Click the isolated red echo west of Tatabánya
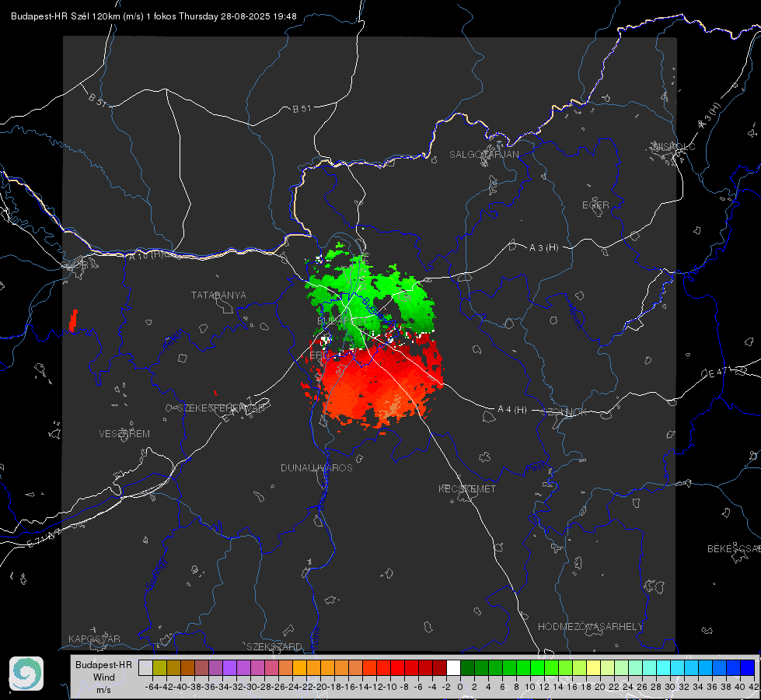This screenshot has height=700, width=761. click(73, 320)
